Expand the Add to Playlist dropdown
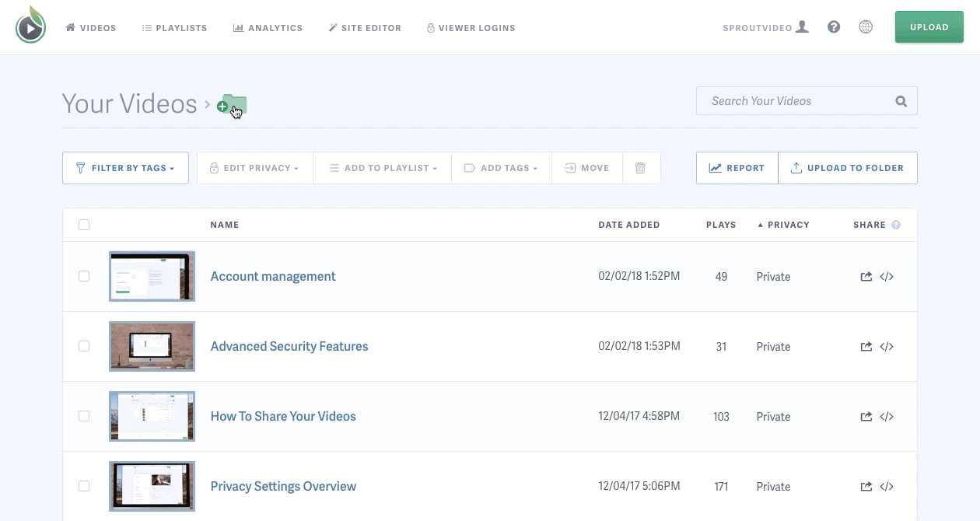Image resolution: width=980 pixels, height=521 pixels. click(383, 168)
